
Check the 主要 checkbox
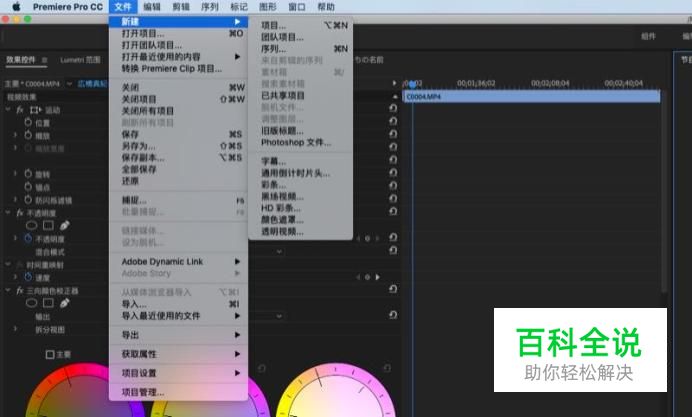coord(50,354)
